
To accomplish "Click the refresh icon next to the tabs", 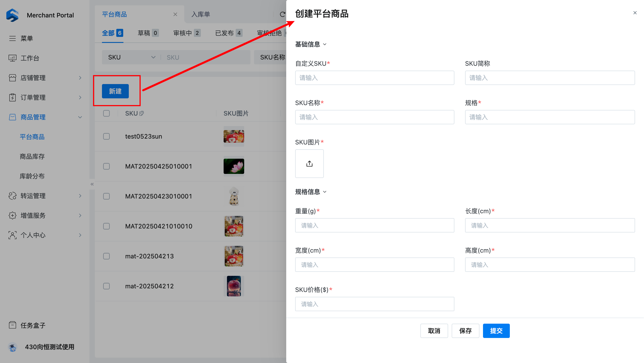I will (282, 15).
